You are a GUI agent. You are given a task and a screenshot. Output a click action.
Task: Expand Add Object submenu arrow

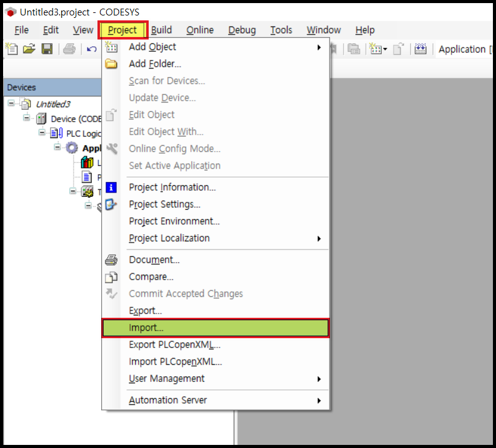pyautogui.click(x=319, y=48)
